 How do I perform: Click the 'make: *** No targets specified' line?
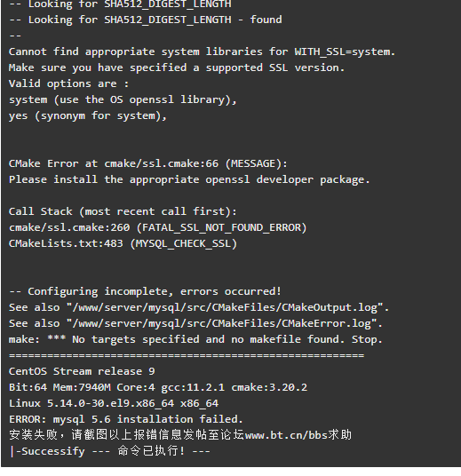click(195, 339)
